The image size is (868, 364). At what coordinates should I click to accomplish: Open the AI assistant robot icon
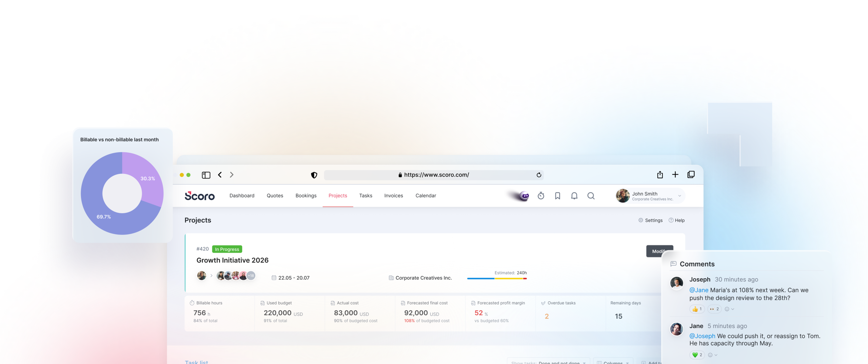click(x=524, y=196)
